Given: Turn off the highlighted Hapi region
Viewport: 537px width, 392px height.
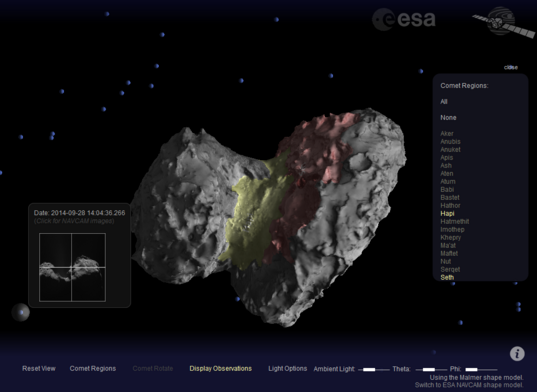Looking at the screenshot, I should [447, 214].
